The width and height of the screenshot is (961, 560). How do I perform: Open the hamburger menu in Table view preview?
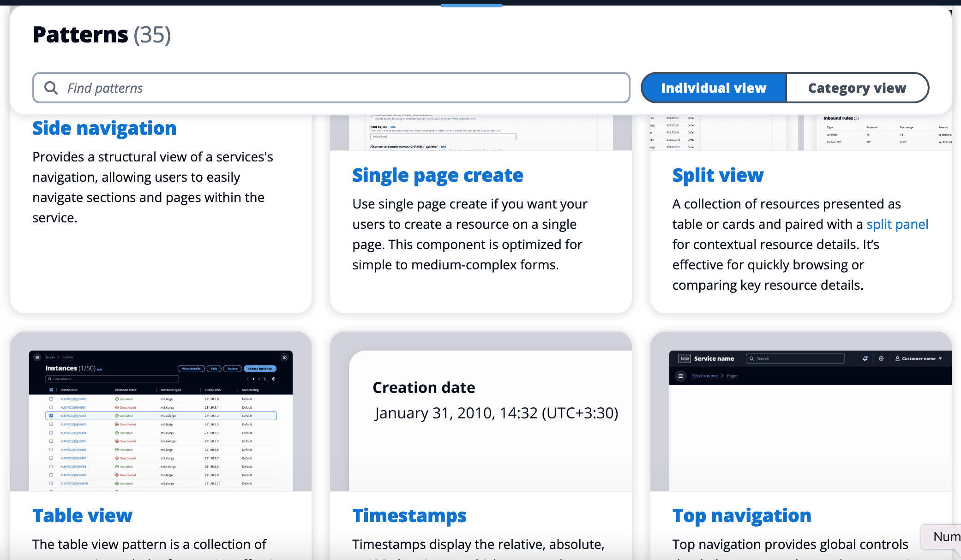click(x=37, y=357)
